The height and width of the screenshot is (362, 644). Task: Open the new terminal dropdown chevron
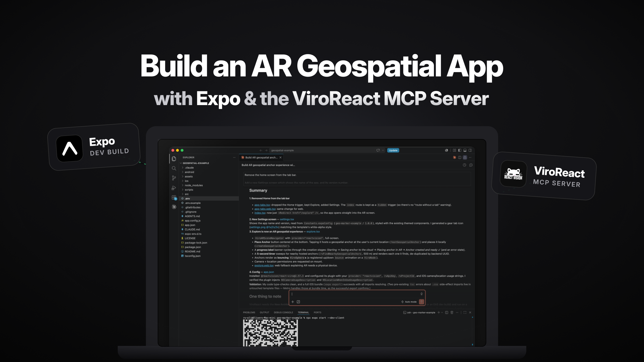click(x=442, y=312)
